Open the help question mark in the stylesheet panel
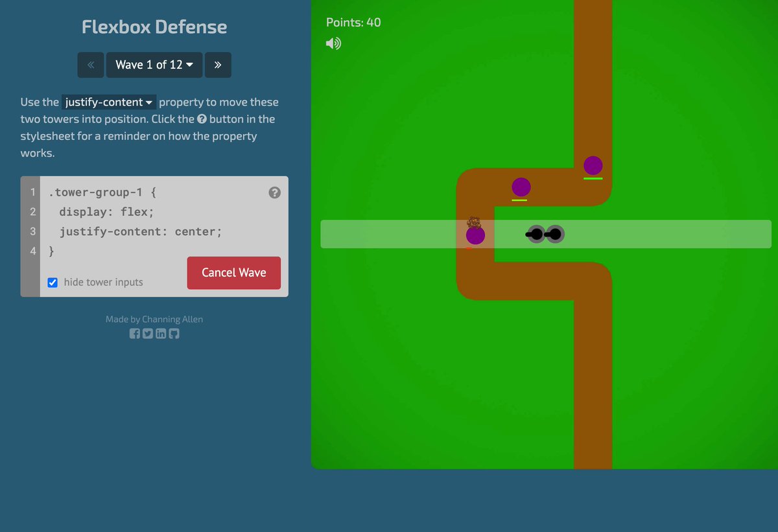 tap(274, 192)
